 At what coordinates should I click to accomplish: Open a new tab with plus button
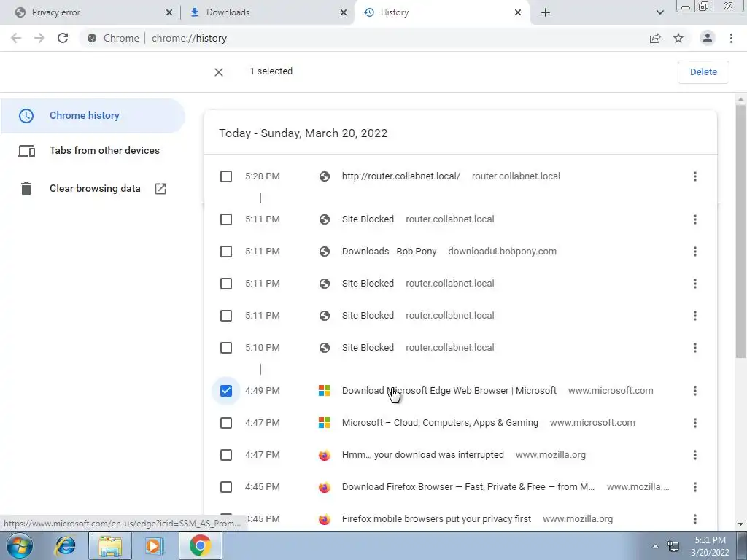coord(546,12)
